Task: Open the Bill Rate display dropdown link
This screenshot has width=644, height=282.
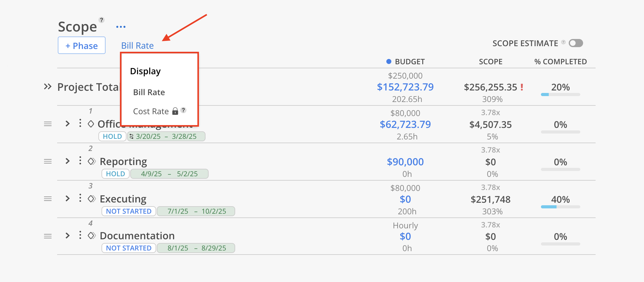Action: pyautogui.click(x=137, y=46)
